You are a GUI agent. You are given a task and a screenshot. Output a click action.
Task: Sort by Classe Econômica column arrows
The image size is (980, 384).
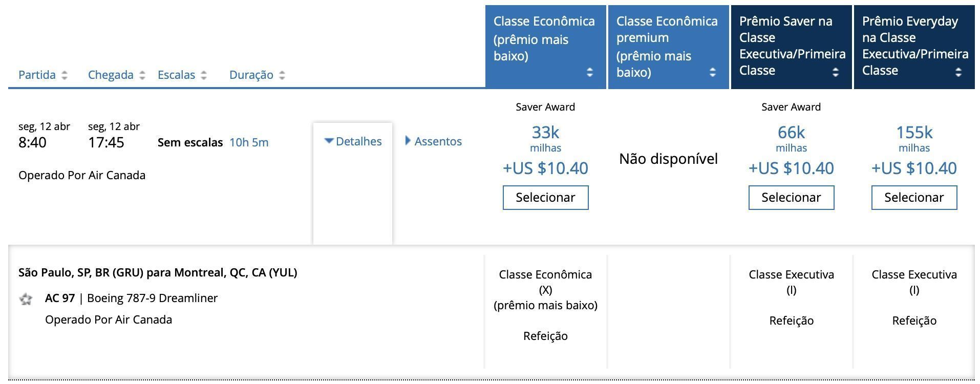(590, 72)
